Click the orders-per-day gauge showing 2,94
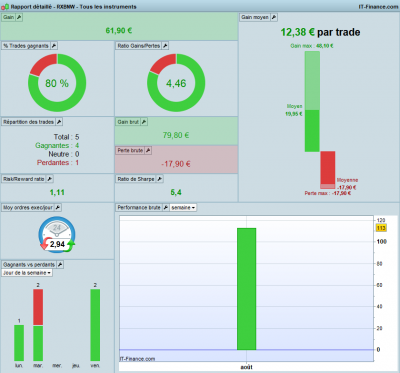Viewport: 400px width, 373px height. [x=57, y=235]
